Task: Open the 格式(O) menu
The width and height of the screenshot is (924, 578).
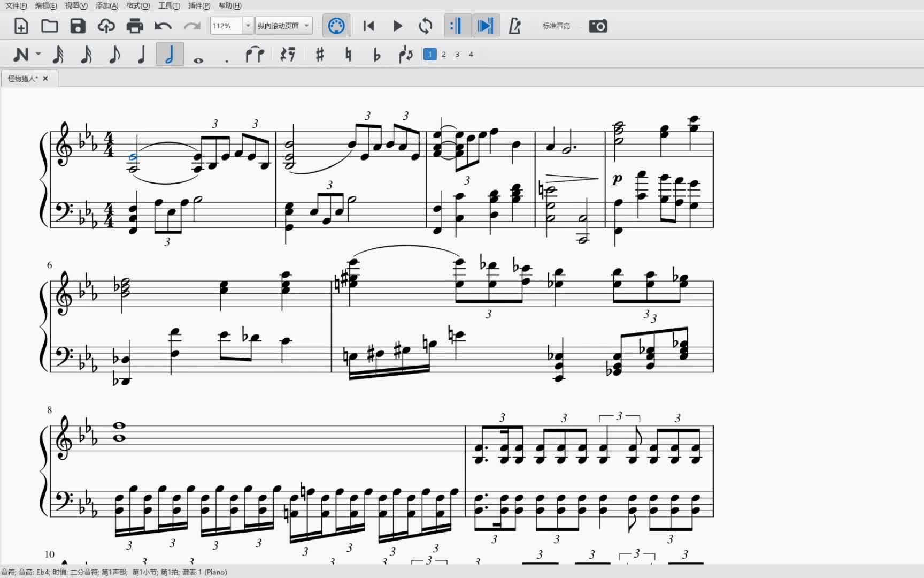Action: point(138,5)
